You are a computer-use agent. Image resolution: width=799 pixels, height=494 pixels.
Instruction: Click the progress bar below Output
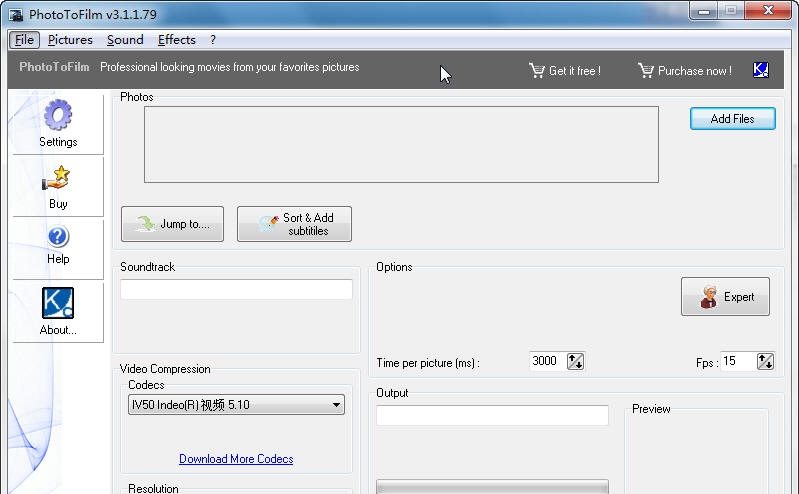pyautogui.click(x=492, y=486)
